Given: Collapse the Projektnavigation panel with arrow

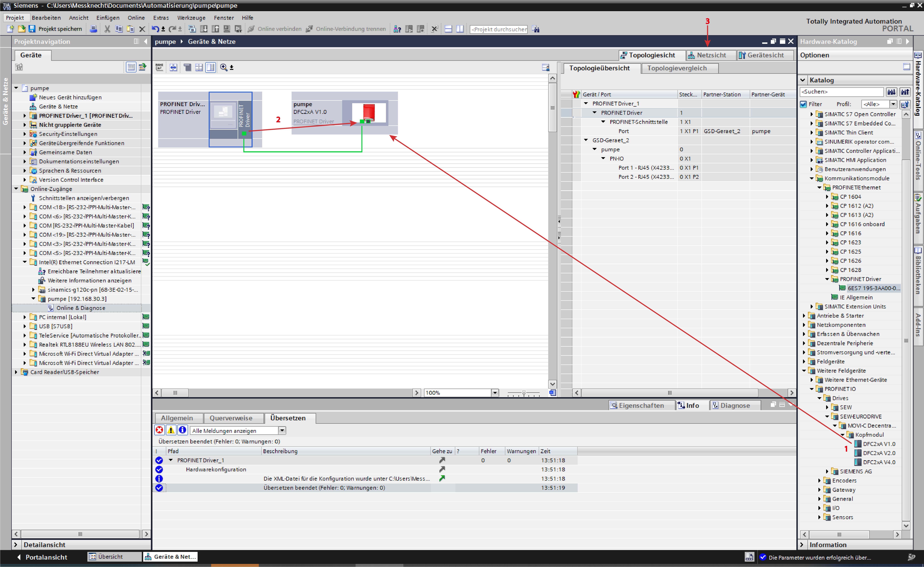Looking at the screenshot, I should pos(146,41).
